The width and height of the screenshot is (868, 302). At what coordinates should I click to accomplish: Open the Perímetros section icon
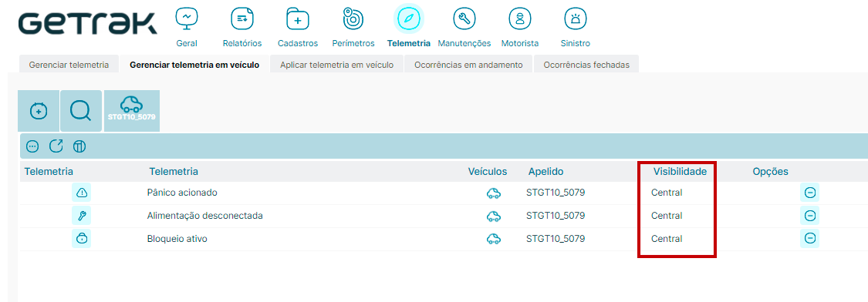pos(353,18)
